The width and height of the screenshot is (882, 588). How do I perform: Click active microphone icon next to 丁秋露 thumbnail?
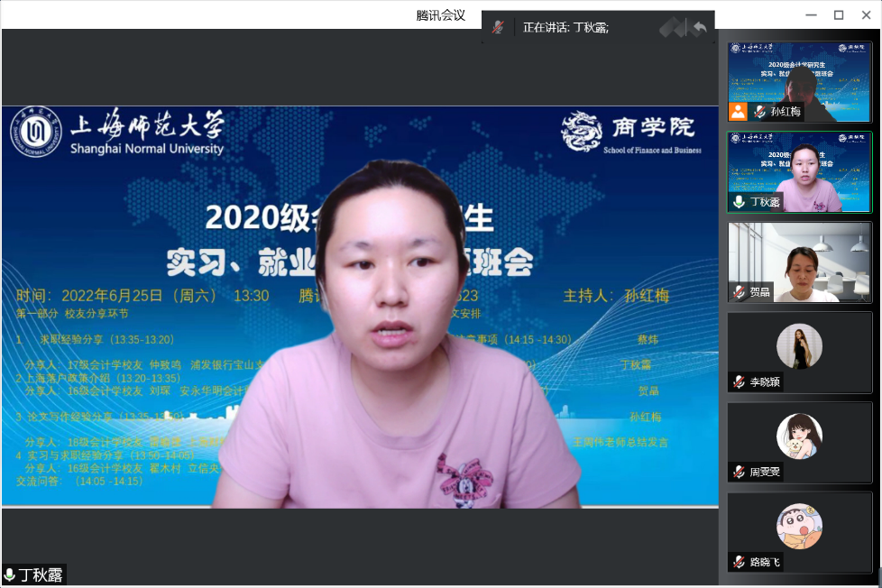tap(740, 201)
